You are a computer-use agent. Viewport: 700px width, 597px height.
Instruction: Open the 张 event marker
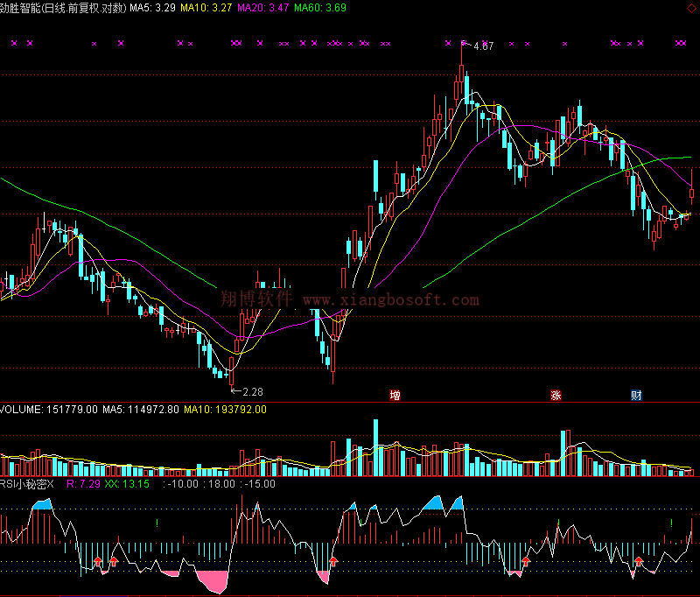556,395
